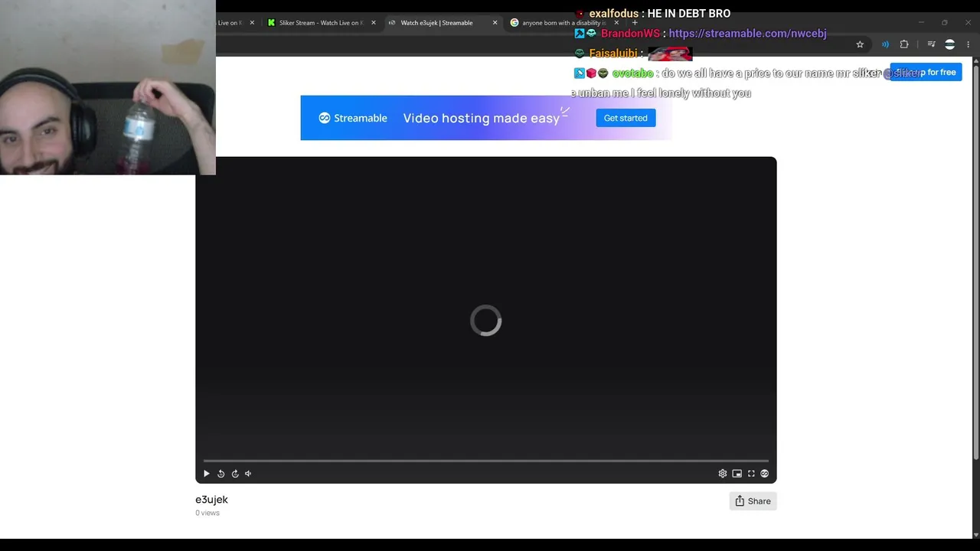980x551 pixels.
Task: Sign up for free on Streamable
Action: 926,72
